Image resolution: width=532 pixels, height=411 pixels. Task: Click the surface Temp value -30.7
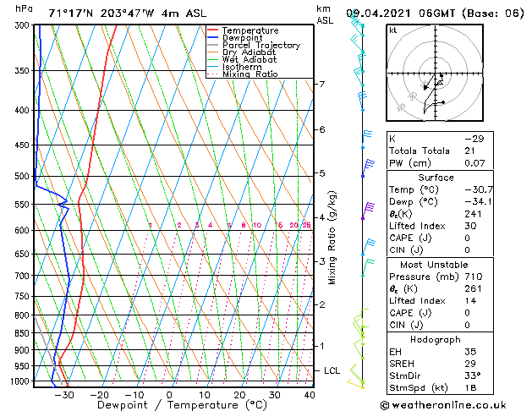479,190
